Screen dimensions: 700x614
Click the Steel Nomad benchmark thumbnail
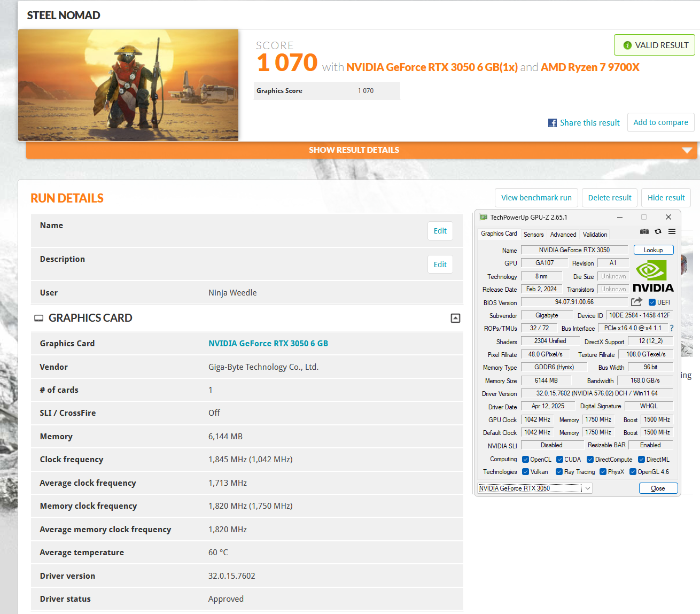[128, 85]
